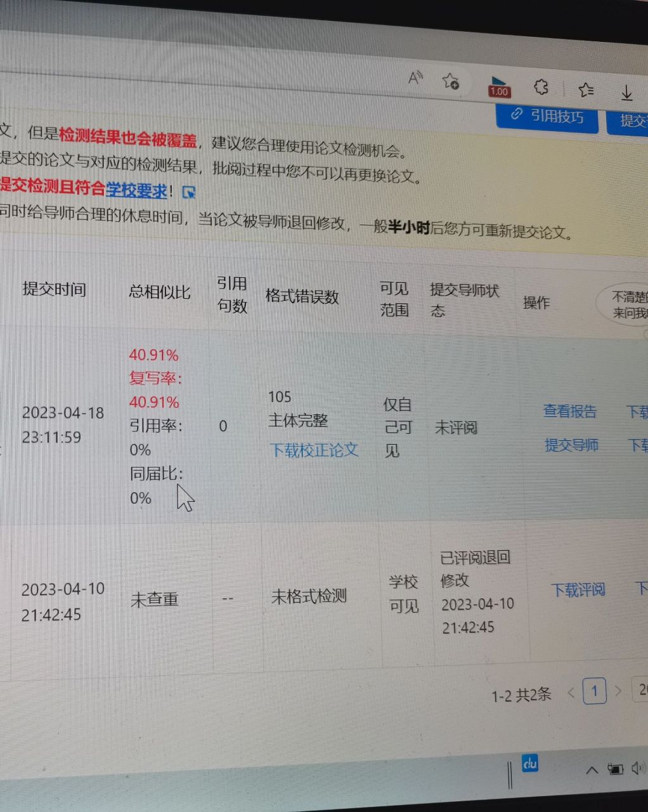The width and height of the screenshot is (648, 812).
Task: Go to next page with right chevron
Action: coord(618,691)
